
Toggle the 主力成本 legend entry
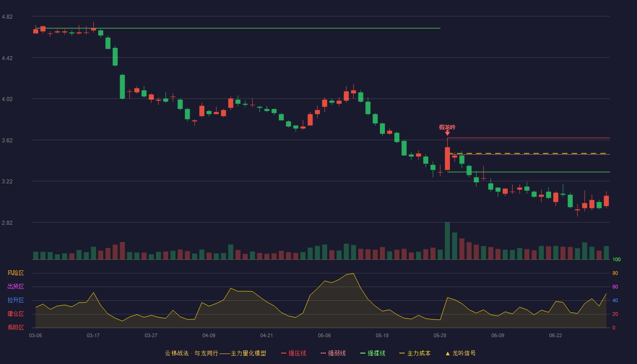(415, 353)
